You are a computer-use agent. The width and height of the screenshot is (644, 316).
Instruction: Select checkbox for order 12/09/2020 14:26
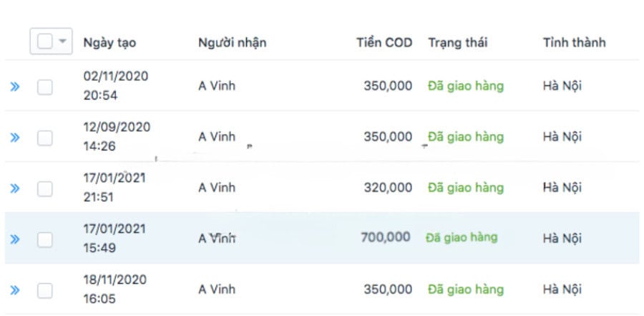(x=45, y=138)
